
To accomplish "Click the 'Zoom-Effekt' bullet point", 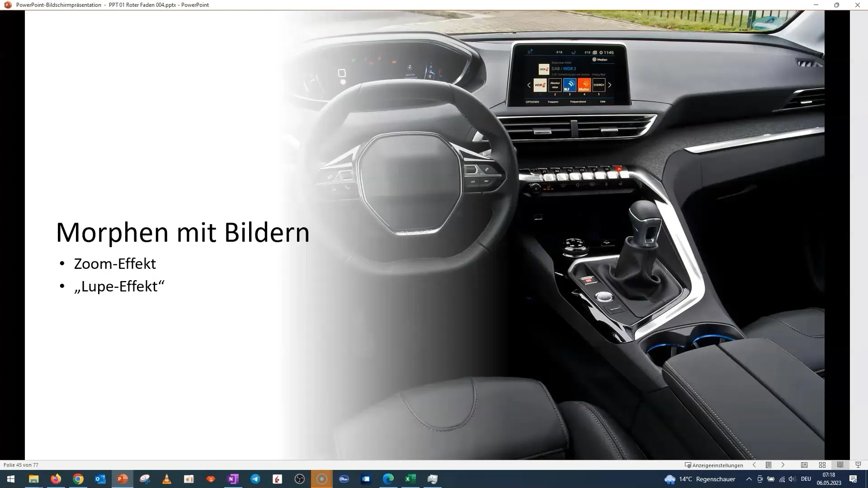I will tap(115, 263).
